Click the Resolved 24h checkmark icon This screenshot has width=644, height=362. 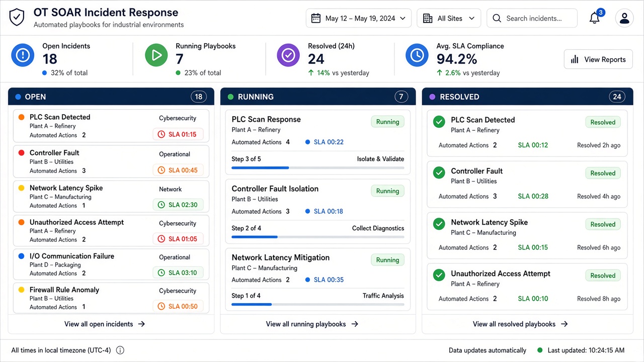point(288,55)
